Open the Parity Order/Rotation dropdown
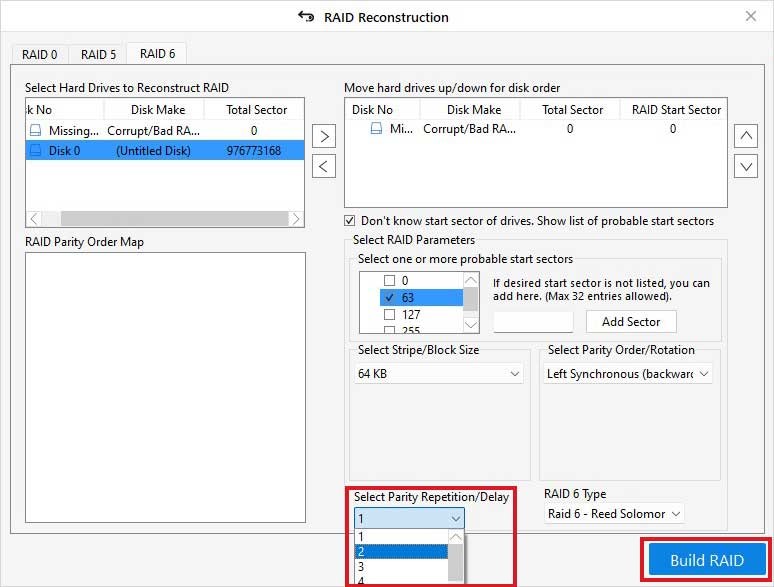The image size is (774, 587). (627, 374)
